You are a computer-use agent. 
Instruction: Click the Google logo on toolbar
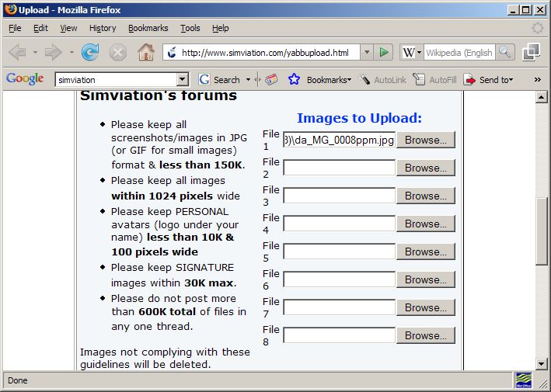click(x=24, y=79)
